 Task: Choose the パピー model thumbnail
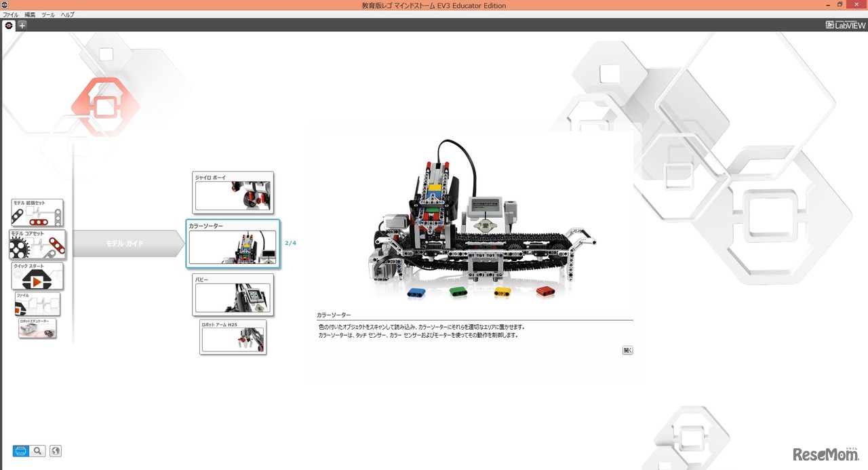click(x=233, y=295)
